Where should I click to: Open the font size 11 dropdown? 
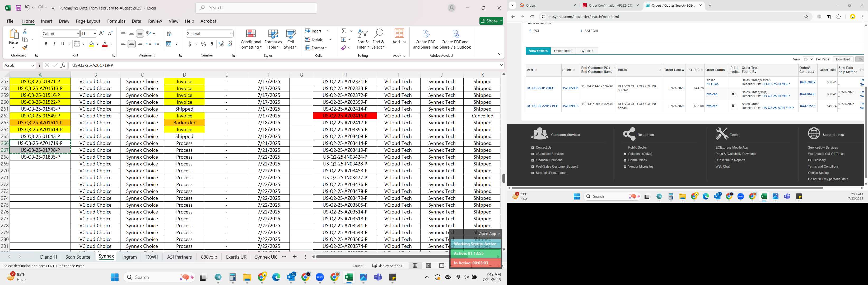click(x=95, y=34)
